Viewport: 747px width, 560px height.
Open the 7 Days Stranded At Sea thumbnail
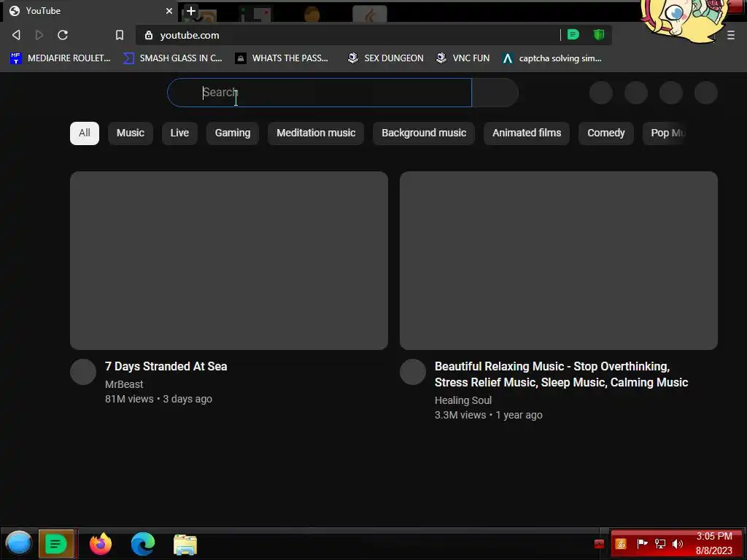(x=229, y=260)
